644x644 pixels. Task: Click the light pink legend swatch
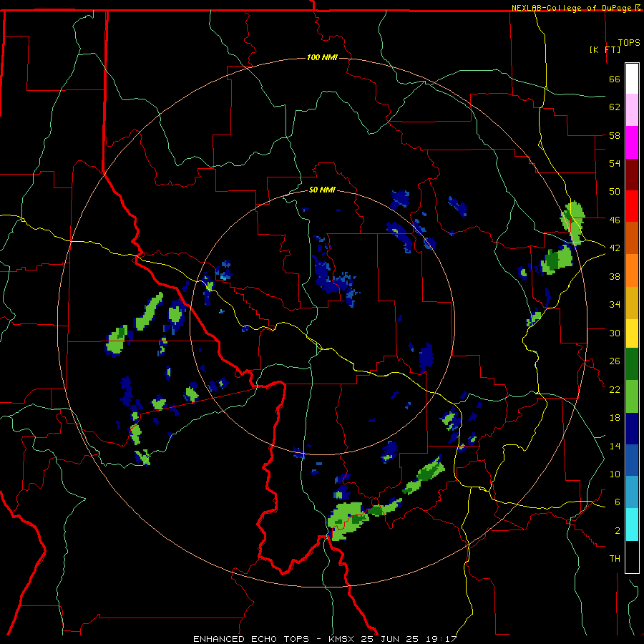tap(632, 110)
